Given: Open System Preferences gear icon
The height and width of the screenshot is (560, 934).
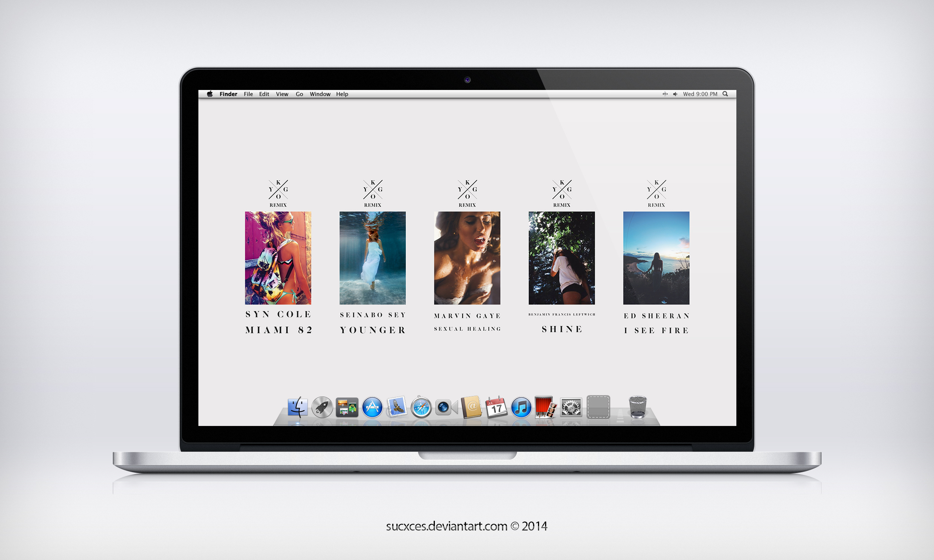Looking at the screenshot, I should [x=571, y=408].
